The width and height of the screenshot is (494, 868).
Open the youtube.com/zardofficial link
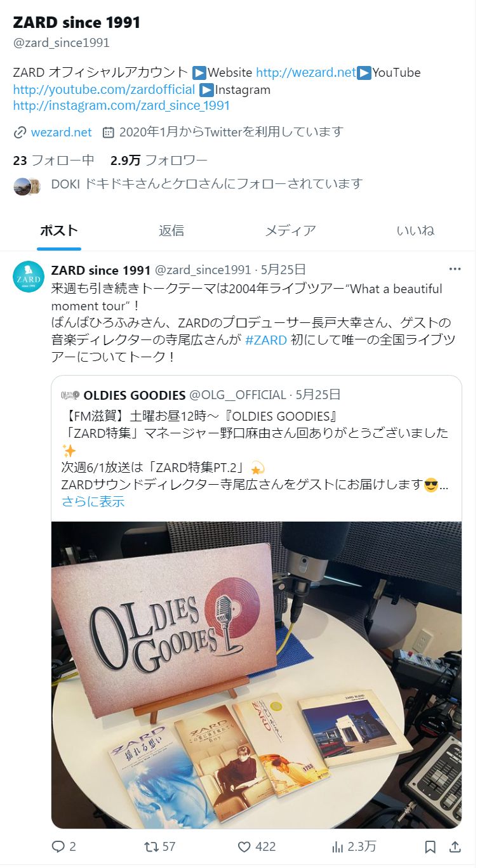click(x=103, y=89)
